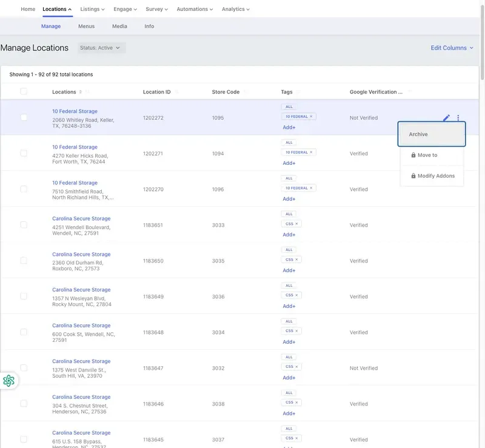The height and width of the screenshot is (448, 485).
Task: Expand the Engage navigation menu
Action: click(125, 9)
